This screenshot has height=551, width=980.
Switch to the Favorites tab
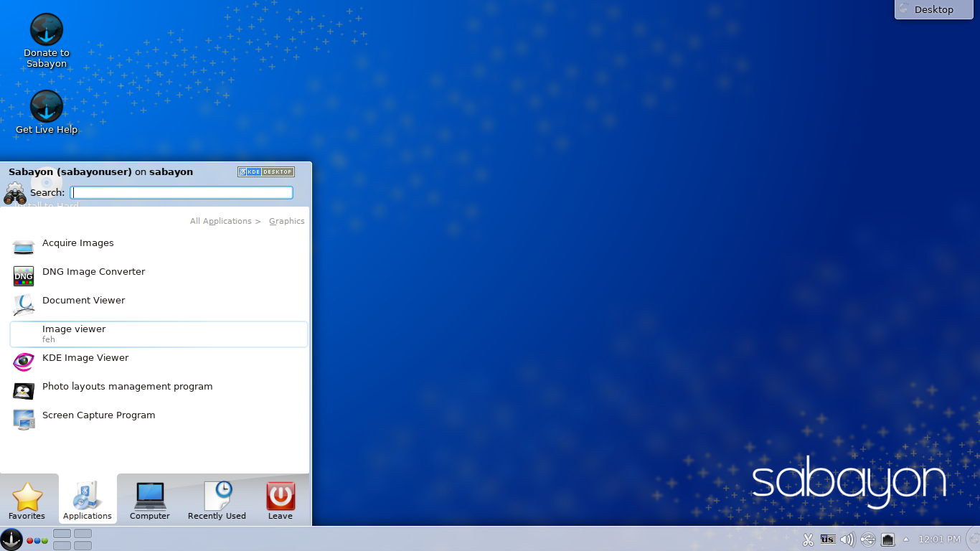click(x=27, y=500)
